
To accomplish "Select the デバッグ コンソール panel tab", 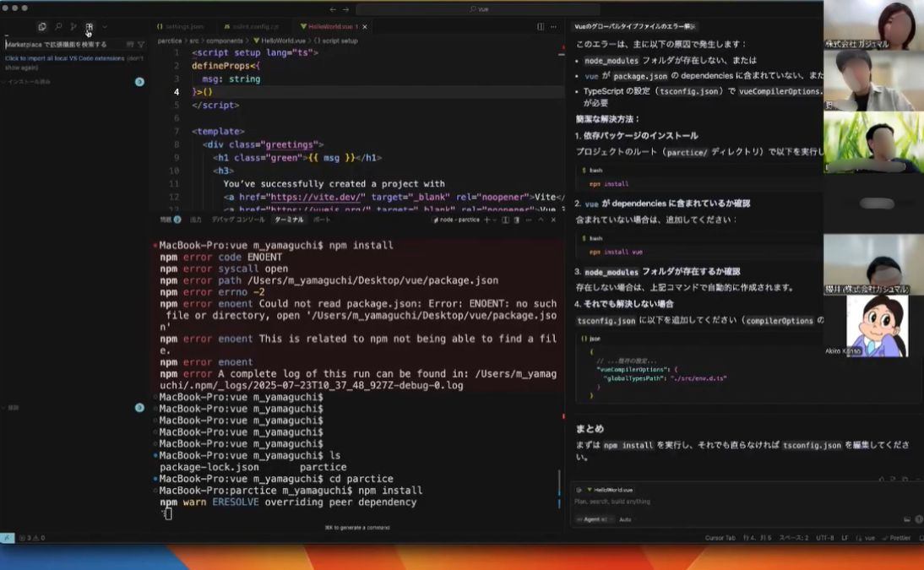I will (x=238, y=220).
